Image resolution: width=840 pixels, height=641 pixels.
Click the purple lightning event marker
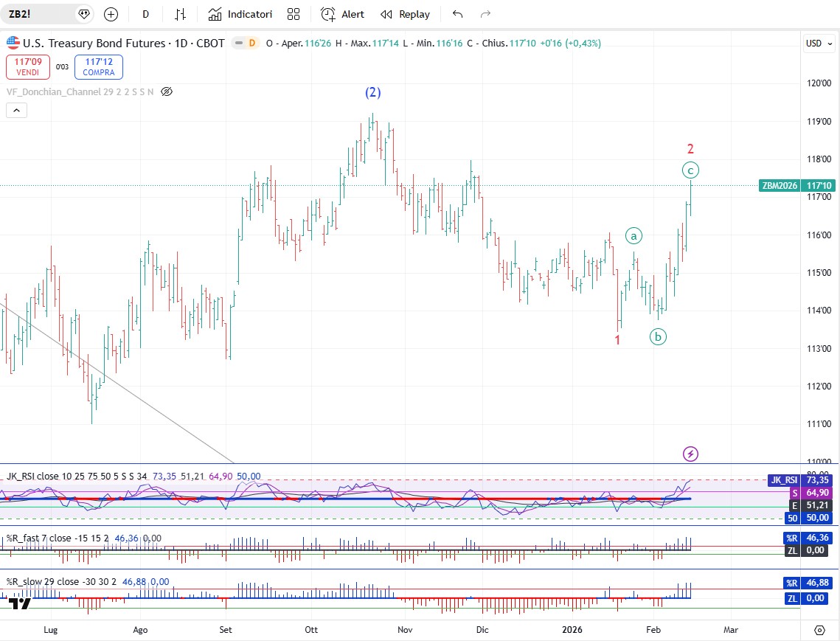coord(690,454)
